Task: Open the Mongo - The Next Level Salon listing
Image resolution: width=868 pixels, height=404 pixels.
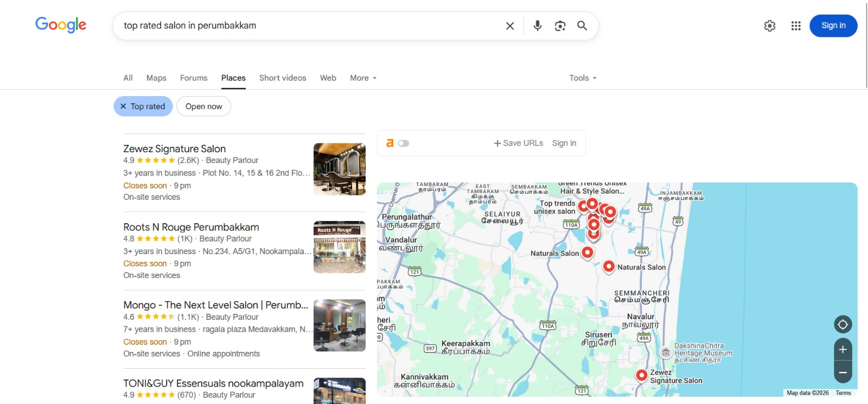Action: [216, 305]
